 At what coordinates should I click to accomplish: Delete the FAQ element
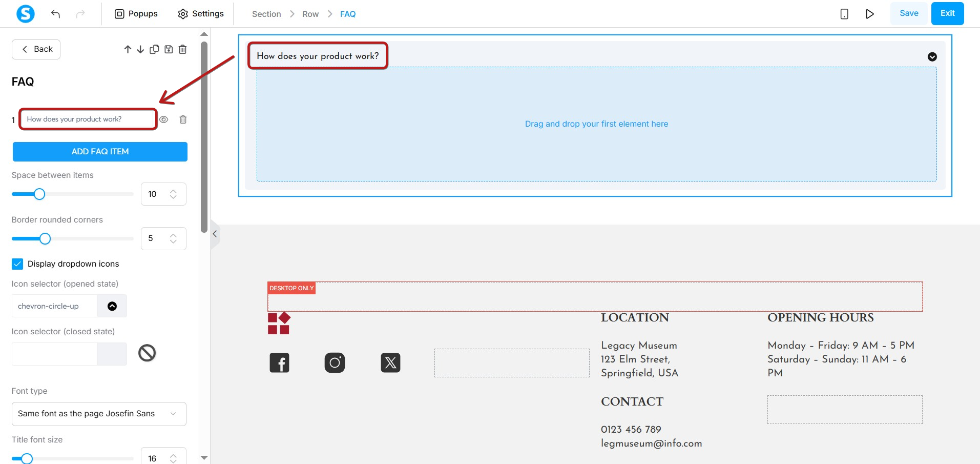(183, 49)
